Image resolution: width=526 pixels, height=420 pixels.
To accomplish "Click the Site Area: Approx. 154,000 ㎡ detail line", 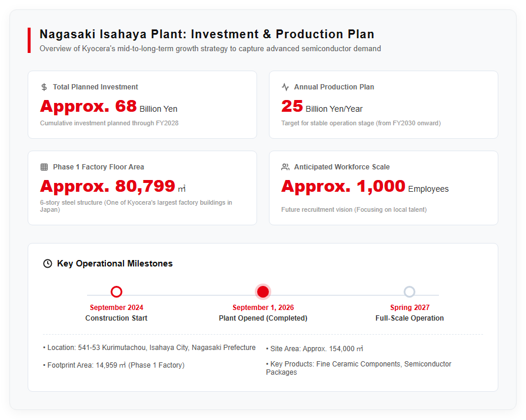I will point(314,349).
